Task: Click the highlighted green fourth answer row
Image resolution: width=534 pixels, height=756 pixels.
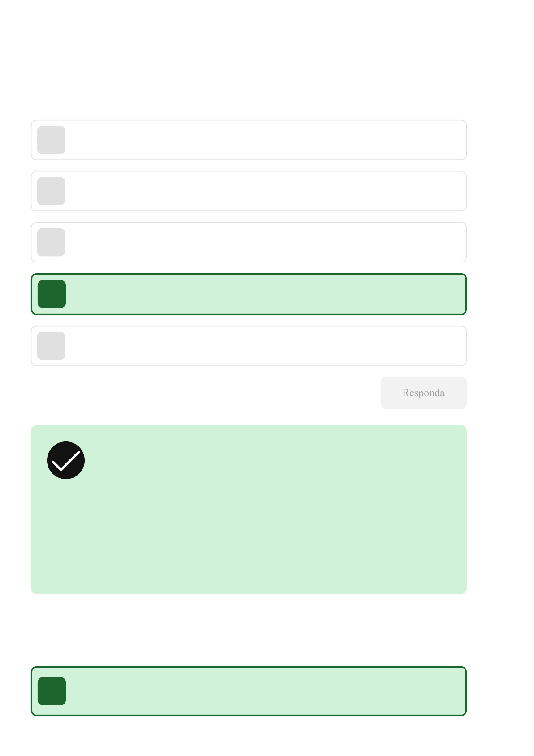Action: coord(265,294)
